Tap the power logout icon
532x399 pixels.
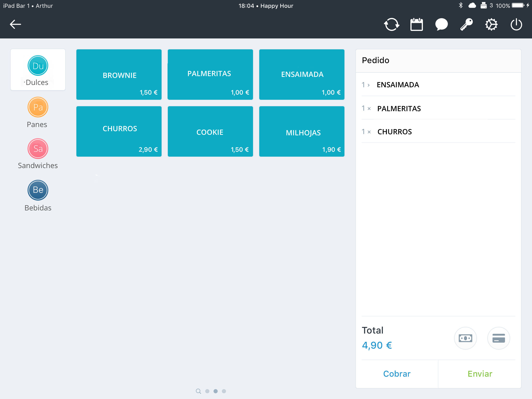coord(516,24)
